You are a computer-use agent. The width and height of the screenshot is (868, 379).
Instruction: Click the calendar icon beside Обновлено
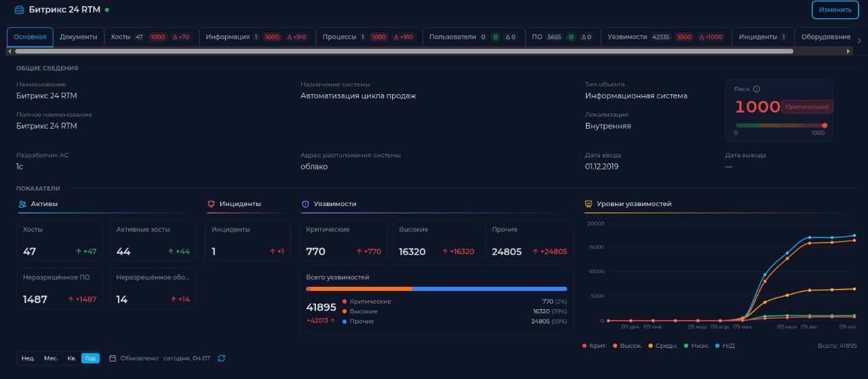(113, 358)
